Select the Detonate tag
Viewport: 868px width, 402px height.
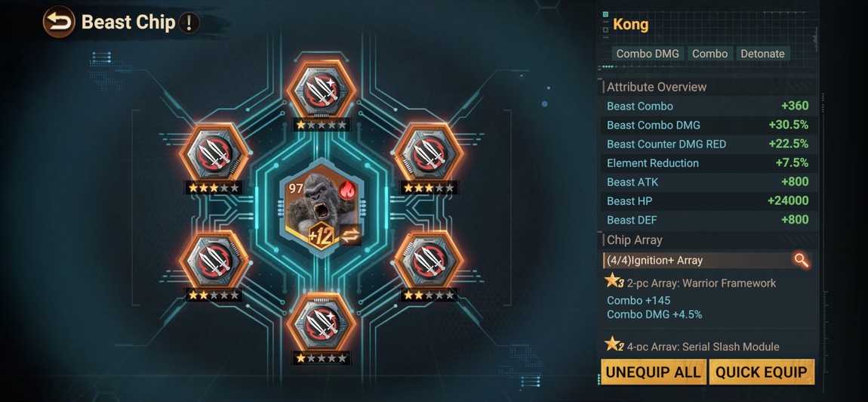coord(762,54)
